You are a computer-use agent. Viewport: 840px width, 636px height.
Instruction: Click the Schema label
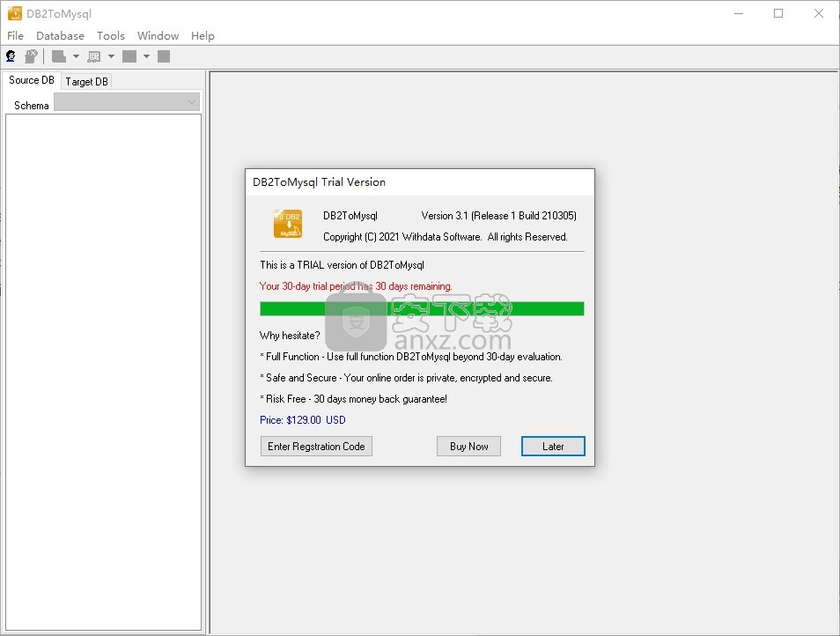pyautogui.click(x=32, y=106)
